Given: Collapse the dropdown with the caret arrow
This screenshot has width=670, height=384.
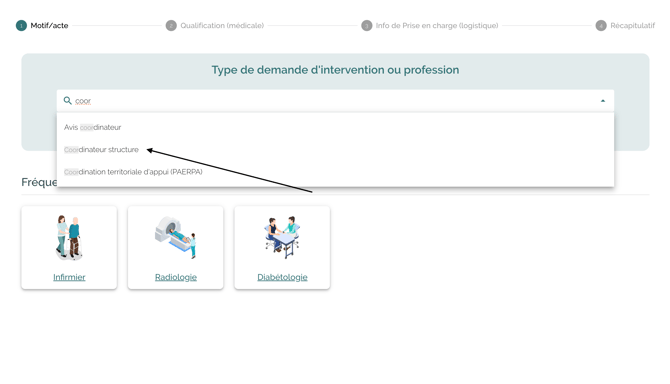Looking at the screenshot, I should pos(603,101).
